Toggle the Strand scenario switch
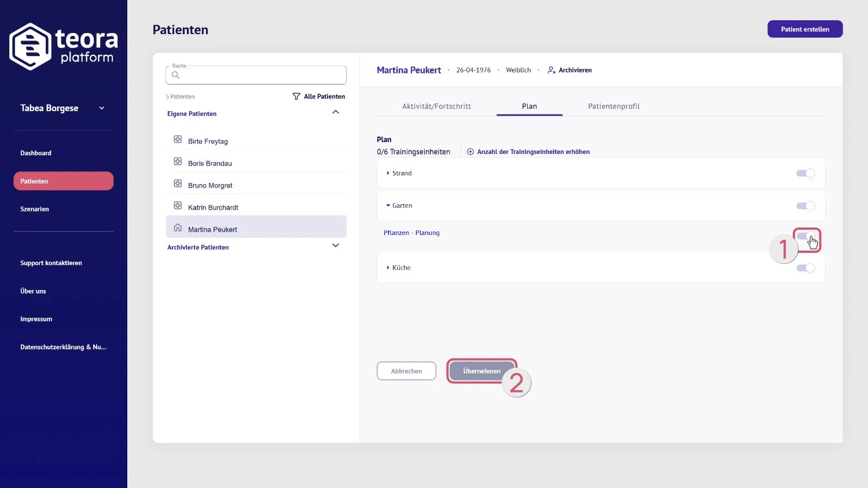 (x=806, y=173)
